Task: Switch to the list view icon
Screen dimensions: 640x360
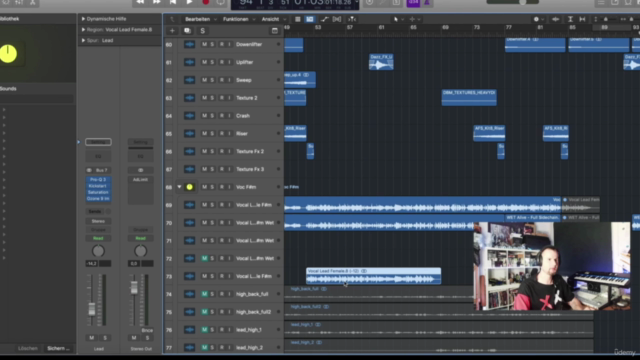Action: [x=298, y=19]
